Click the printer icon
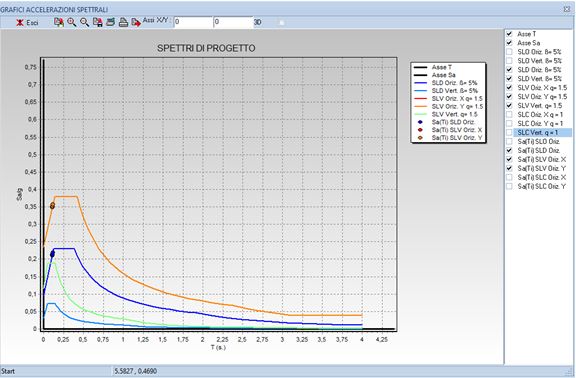This screenshot has width=576, height=378. 123,22
